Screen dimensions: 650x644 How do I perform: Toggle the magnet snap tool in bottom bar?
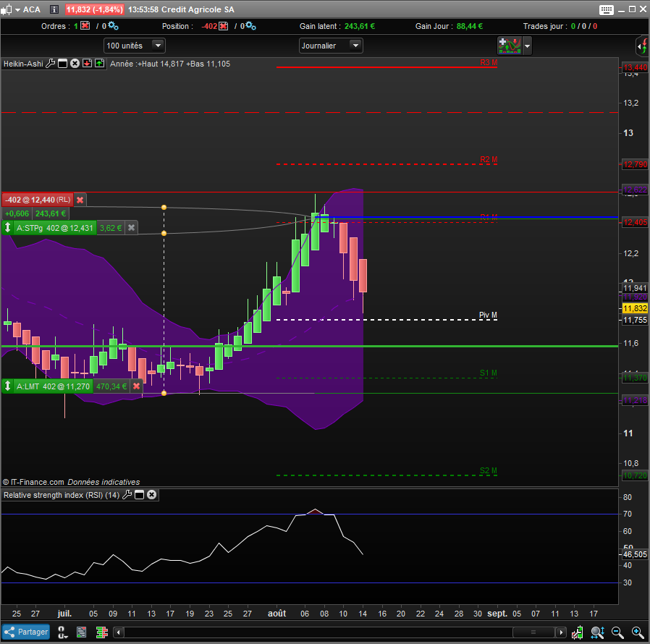tap(62, 632)
